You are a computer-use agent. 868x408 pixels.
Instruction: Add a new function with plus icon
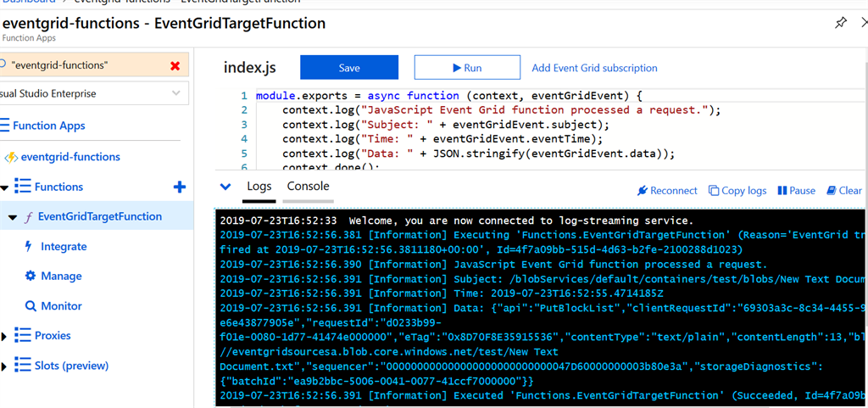pos(179,187)
